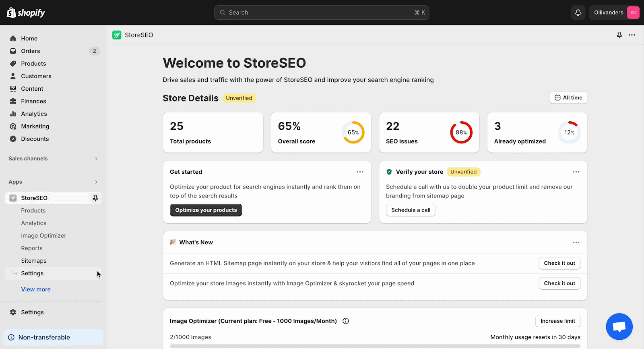Open the Verify your store options menu
Screen dimensions: 644x349
(x=576, y=172)
